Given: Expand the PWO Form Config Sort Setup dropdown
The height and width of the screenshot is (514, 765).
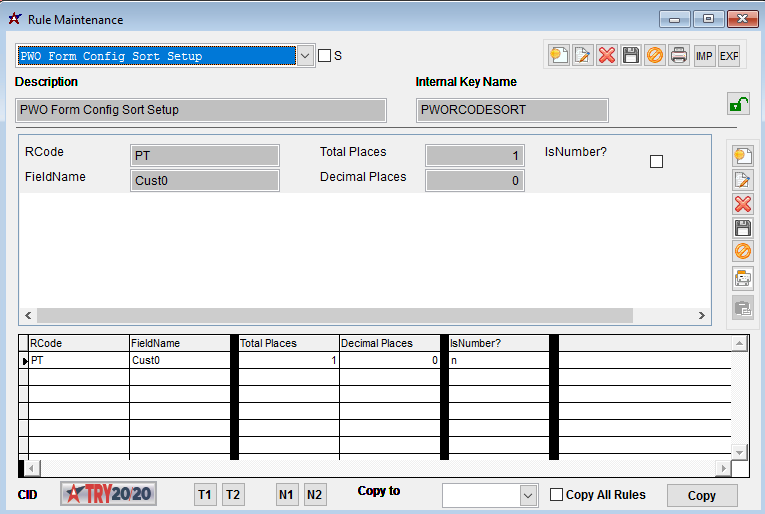Looking at the screenshot, I should pyautogui.click(x=306, y=56).
